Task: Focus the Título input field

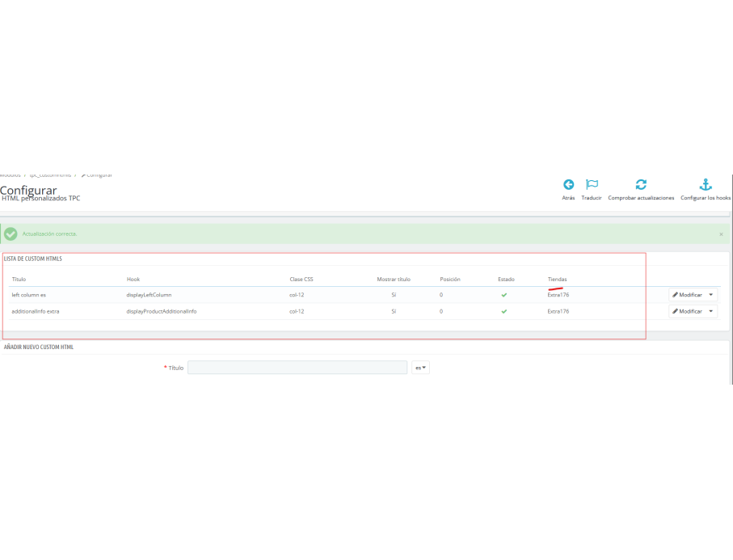Action: 297,368
